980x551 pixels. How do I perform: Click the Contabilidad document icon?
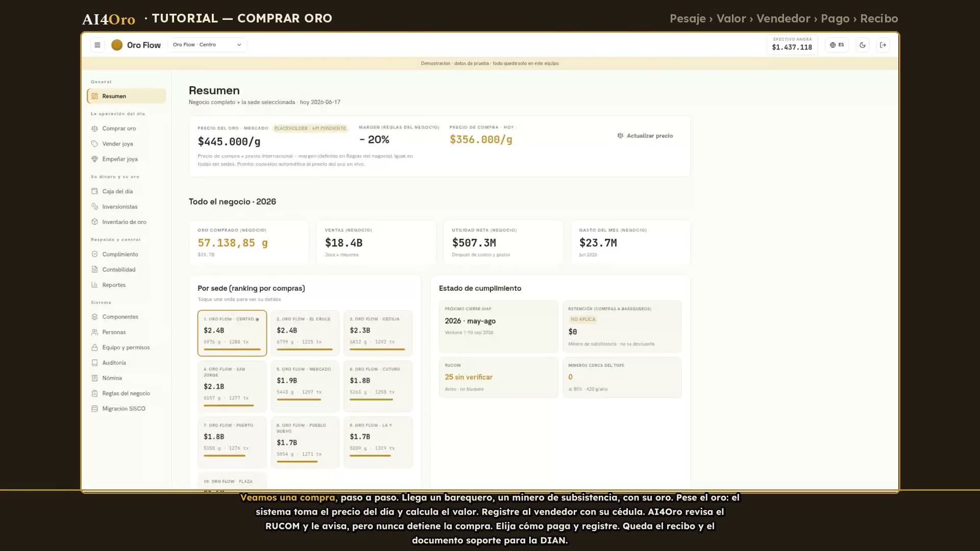pos(94,269)
